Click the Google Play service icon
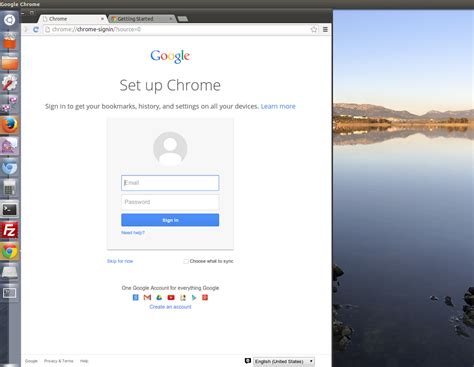This screenshot has width=474, height=367. tap(194, 297)
